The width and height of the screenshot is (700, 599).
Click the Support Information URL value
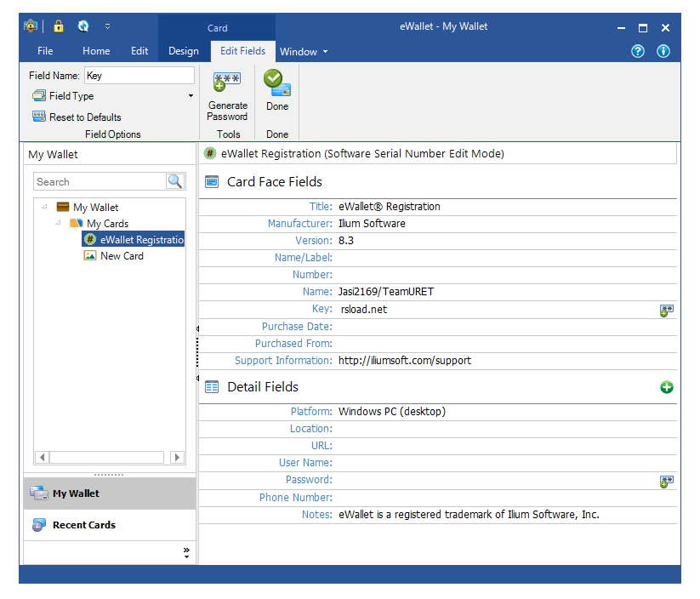(x=405, y=361)
